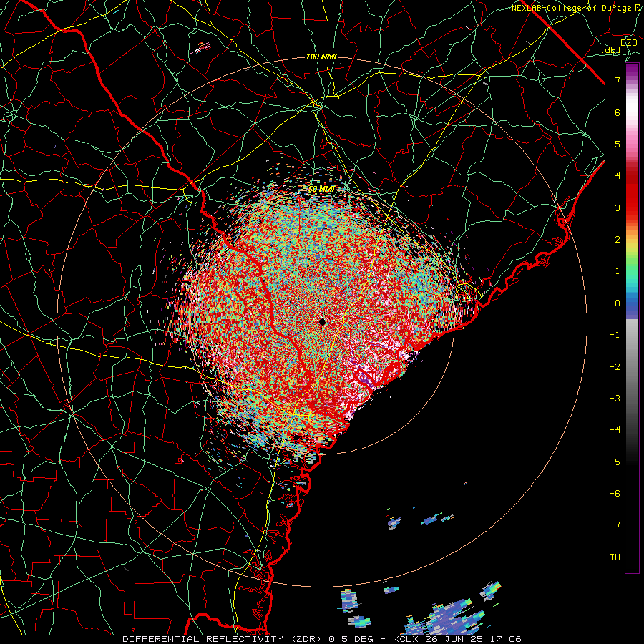Click the "3" value on the scale
Viewport: 644px width, 644px height.
click(x=618, y=208)
